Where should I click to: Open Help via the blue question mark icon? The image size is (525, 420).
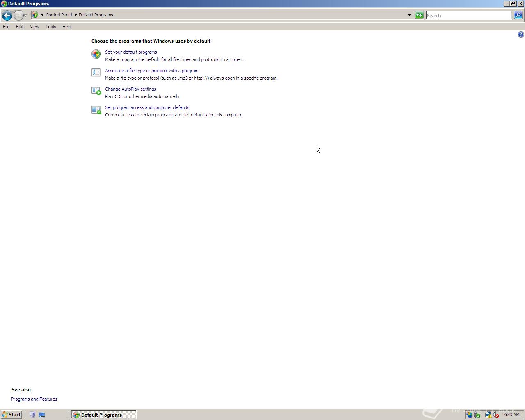521,34
